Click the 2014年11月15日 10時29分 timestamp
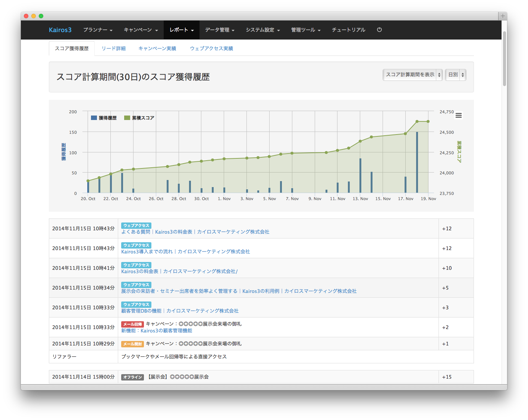 84,344
